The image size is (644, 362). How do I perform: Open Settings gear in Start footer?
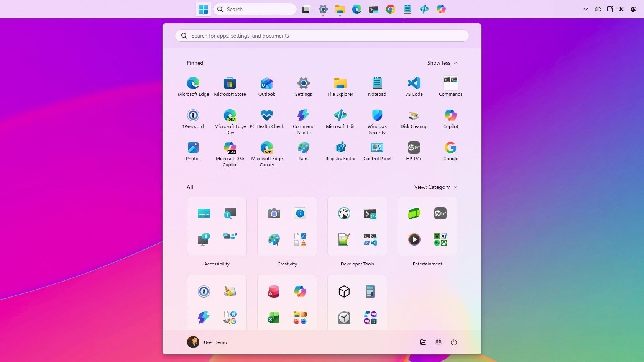point(439,342)
